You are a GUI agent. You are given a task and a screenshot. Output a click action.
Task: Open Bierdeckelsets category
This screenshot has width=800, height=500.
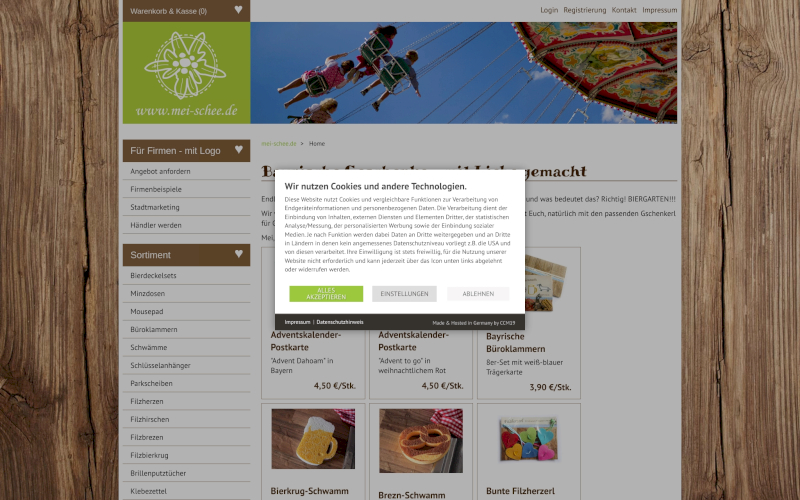[x=153, y=276]
